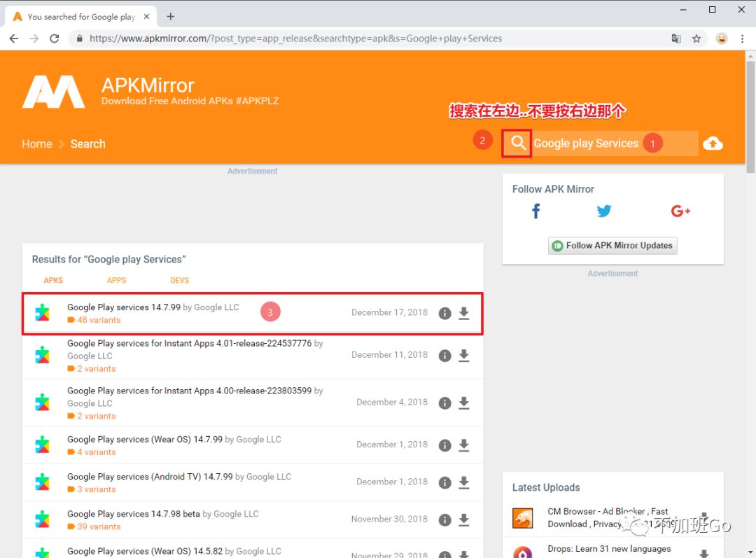This screenshot has width=756, height=558.
Task: Open 4 variants link for Wear OS
Action: click(97, 452)
